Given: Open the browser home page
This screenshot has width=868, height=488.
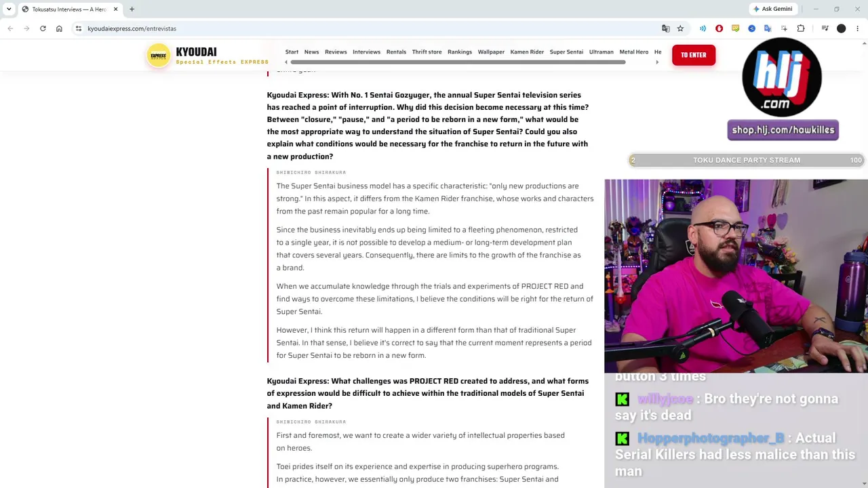Looking at the screenshot, I should [59, 28].
